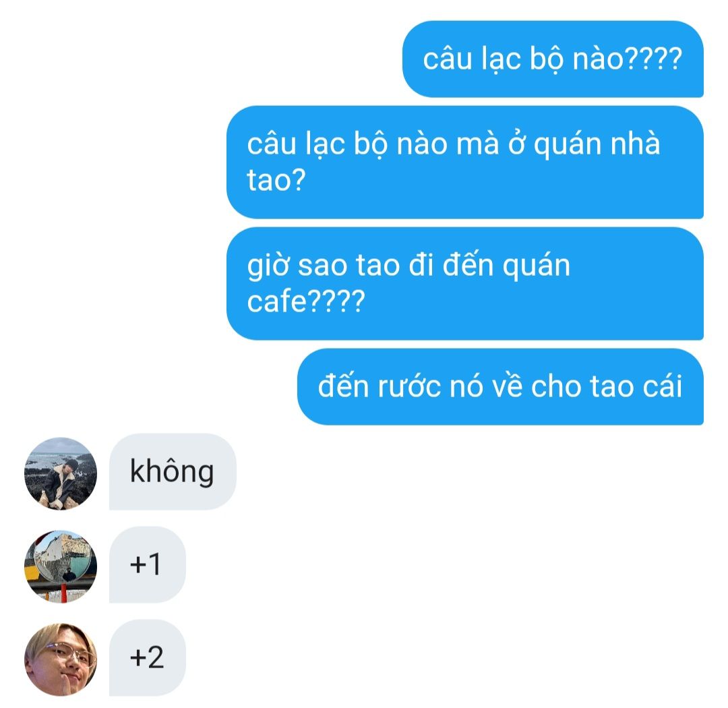Select the message ending with "quán nhà tao?"
The width and height of the screenshot is (728, 708).
click(464, 162)
